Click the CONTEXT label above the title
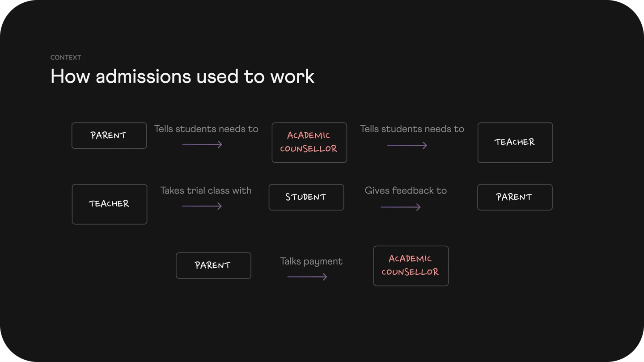The image size is (644, 362). tap(66, 58)
